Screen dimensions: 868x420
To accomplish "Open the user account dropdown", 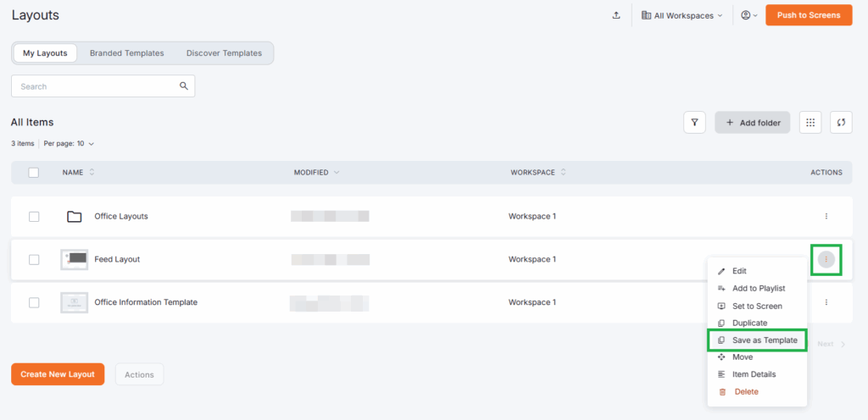I will [749, 15].
